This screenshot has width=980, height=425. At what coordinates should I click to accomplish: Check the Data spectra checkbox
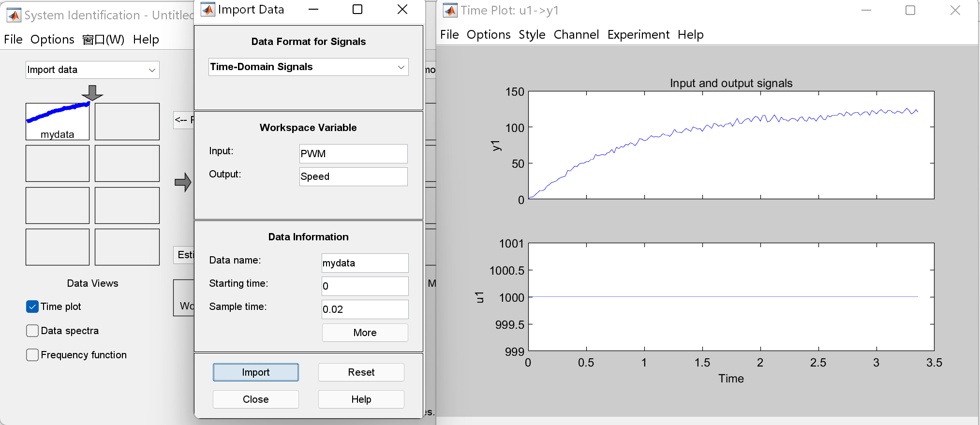pyautogui.click(x=32, y=331)
